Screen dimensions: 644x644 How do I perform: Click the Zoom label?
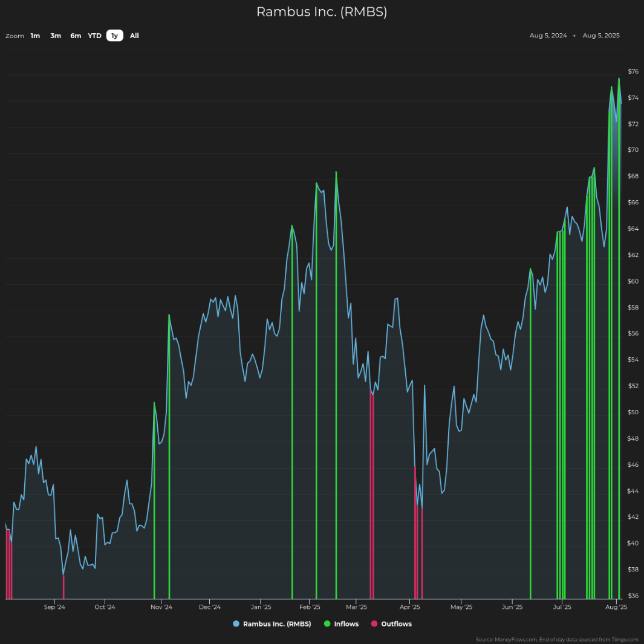15,36
